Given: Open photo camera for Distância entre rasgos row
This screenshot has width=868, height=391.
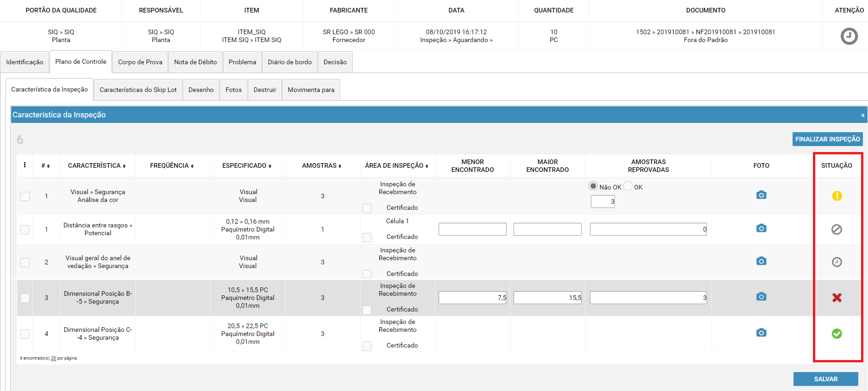Looking at the screenshot, I should pyautogui.click(x=761, y=228).
